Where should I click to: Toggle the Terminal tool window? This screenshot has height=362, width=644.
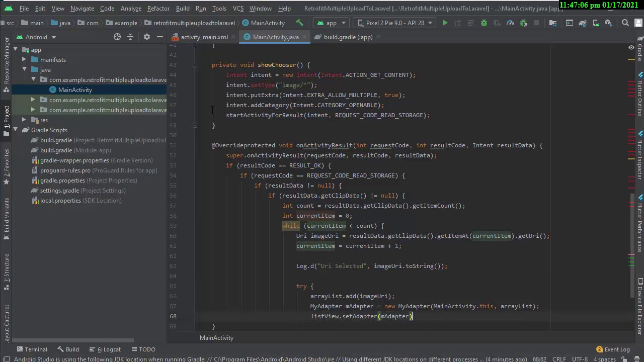(x=32, y=349)
